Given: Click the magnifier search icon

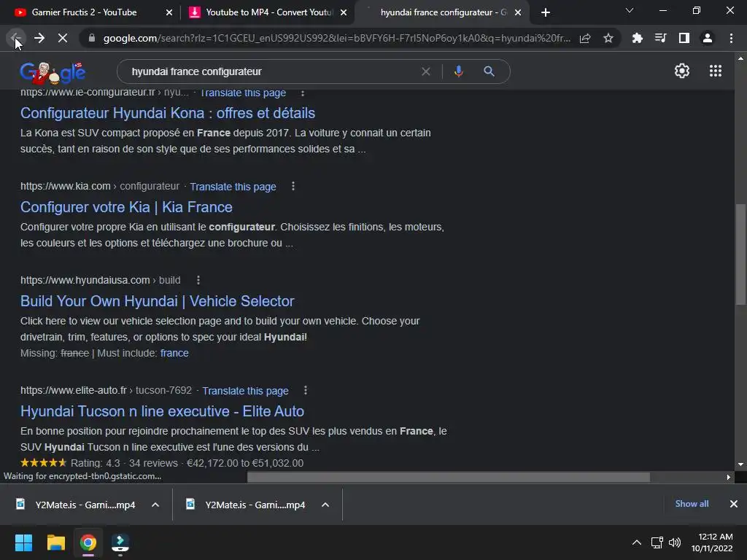Looking at the screenshot, I should [489, 71].
